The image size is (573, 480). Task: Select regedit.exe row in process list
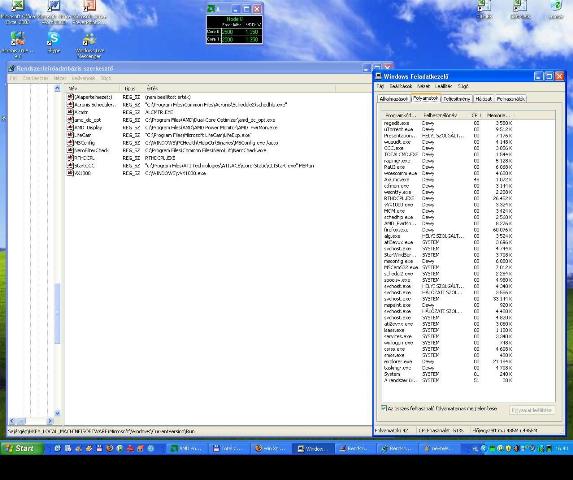448,123
